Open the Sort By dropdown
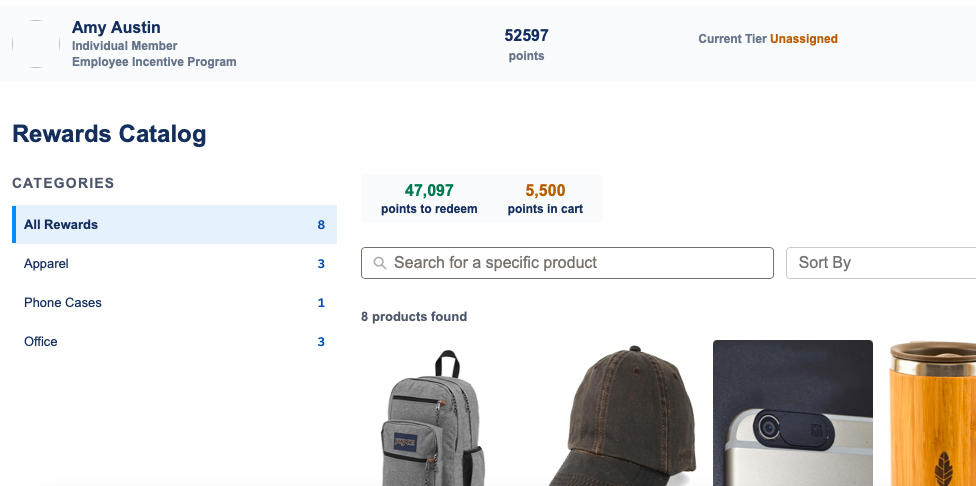This screenshot has width=976, height=486. [881, 263]
